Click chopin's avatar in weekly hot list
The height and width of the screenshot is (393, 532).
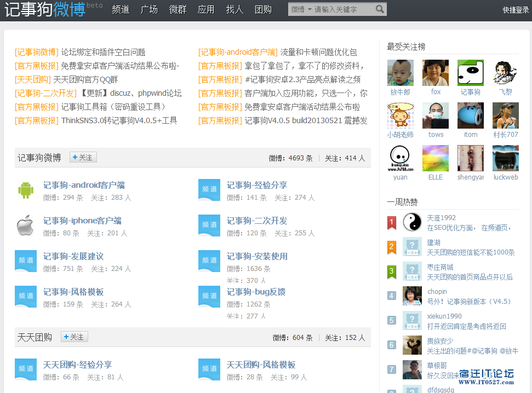[x=412, y=296]
